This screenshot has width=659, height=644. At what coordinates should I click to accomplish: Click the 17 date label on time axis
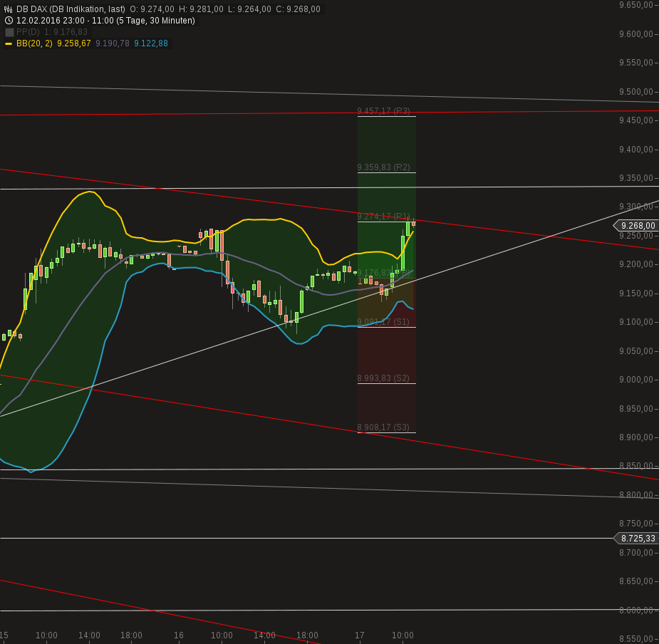[360, 635]
